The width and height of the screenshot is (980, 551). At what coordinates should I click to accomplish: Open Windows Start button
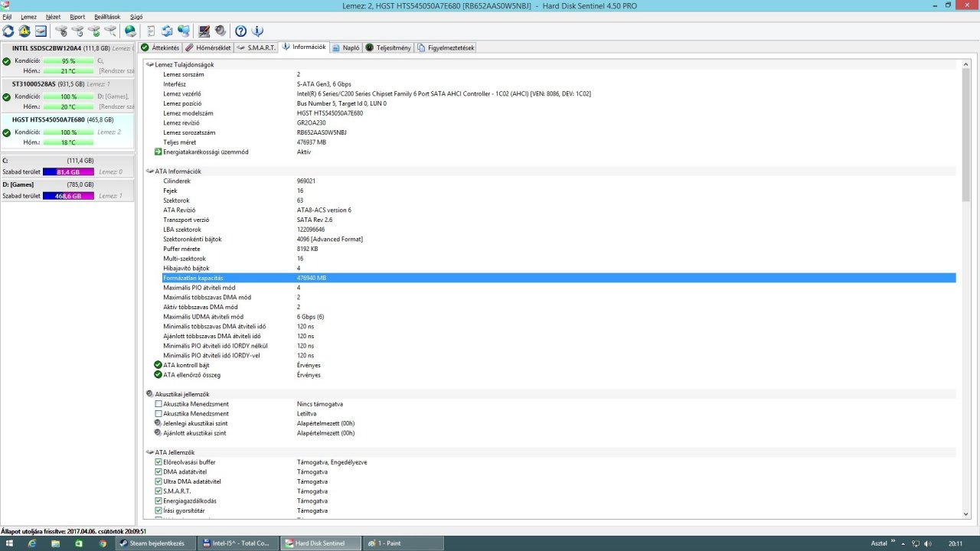click(x=9, y=543)
